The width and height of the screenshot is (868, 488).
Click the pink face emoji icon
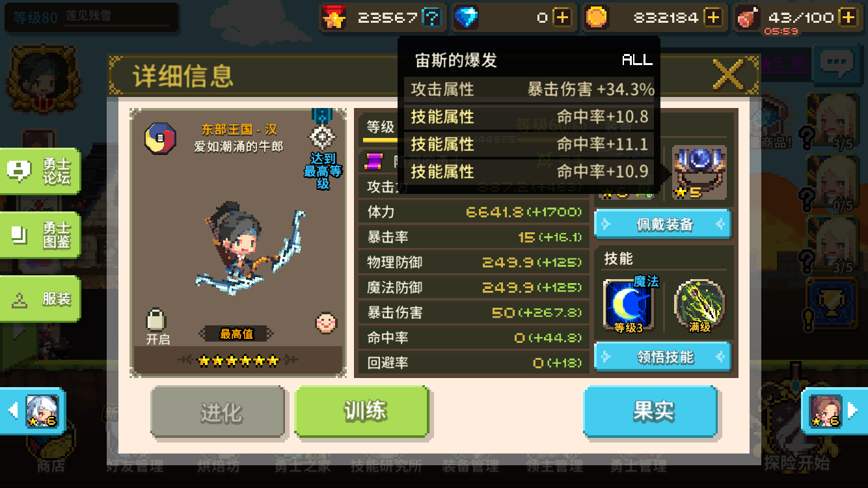click(326, 322)
